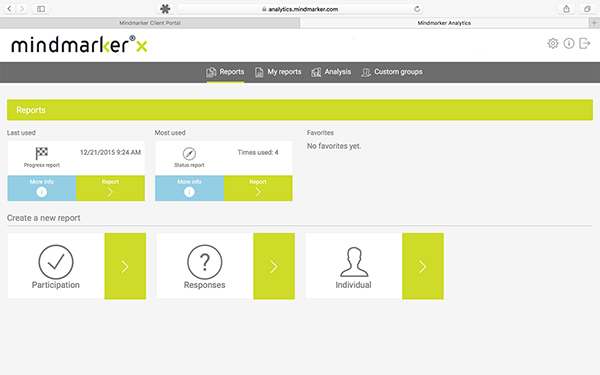Click the info circle icon in header
This screenshot has width=600, height=375.
pos(569,43)
